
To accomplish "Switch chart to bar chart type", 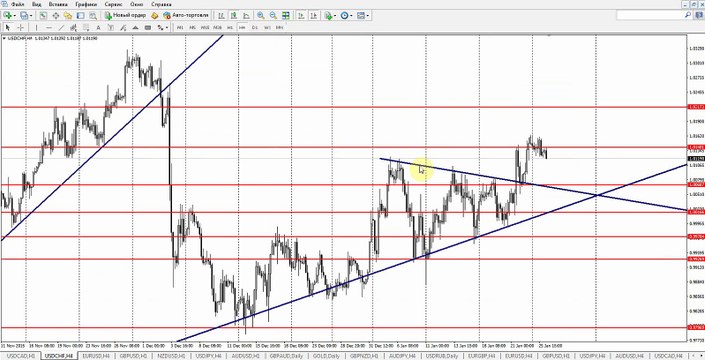I will click(x=221, y=16).
